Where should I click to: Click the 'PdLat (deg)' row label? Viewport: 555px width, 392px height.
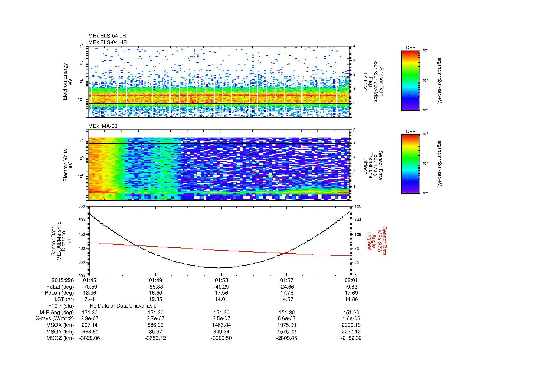click(x=60, y=287)
